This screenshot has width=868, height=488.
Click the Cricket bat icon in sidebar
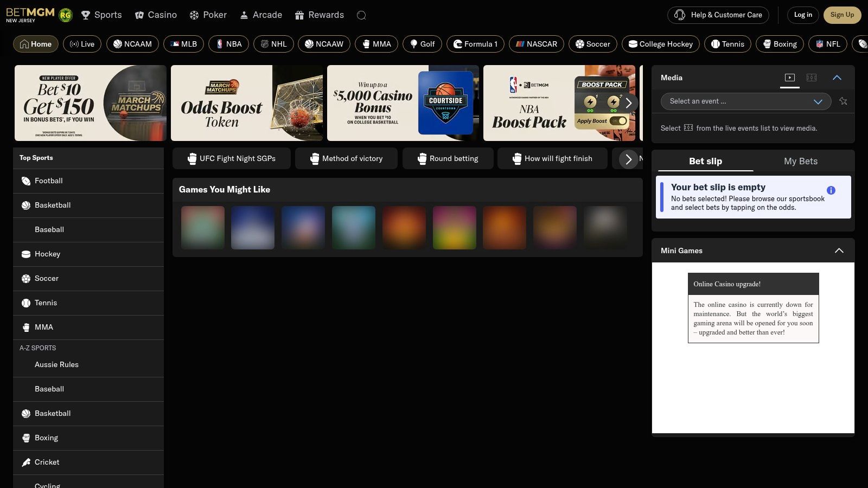26,463
